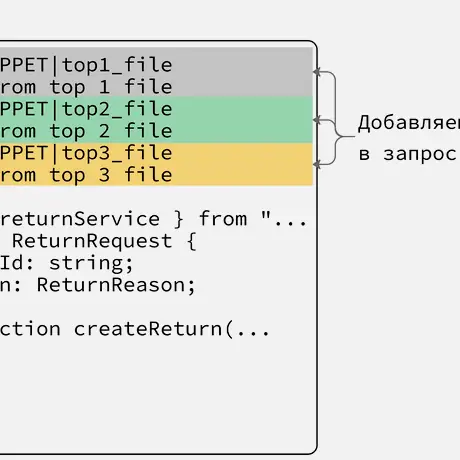Click the 'top3_file' header text
Screen dimensions: 460x460
(x=117, y=153)
